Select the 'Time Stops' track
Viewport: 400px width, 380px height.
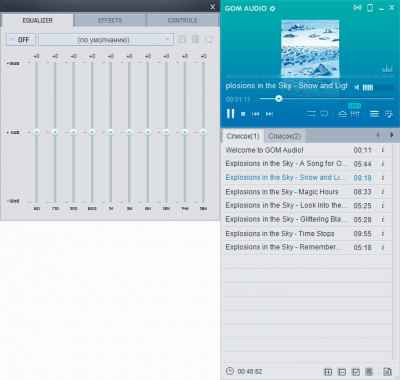tap(306, 233)
